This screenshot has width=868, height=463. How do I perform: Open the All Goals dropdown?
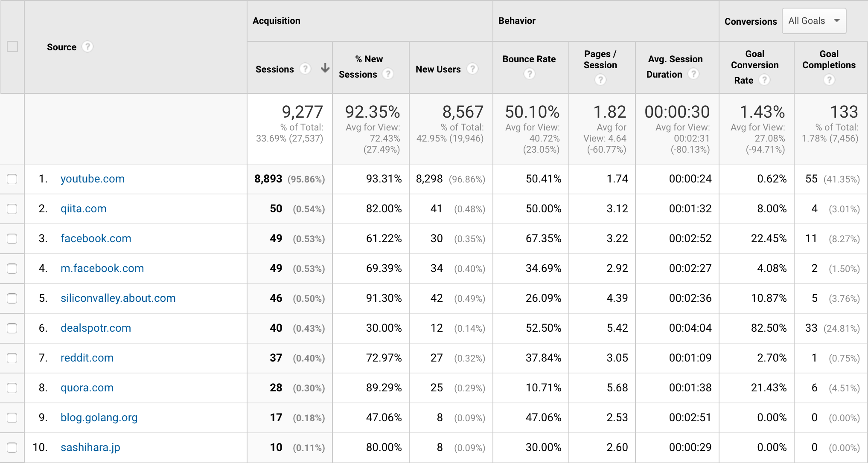(x=813, y=20)
